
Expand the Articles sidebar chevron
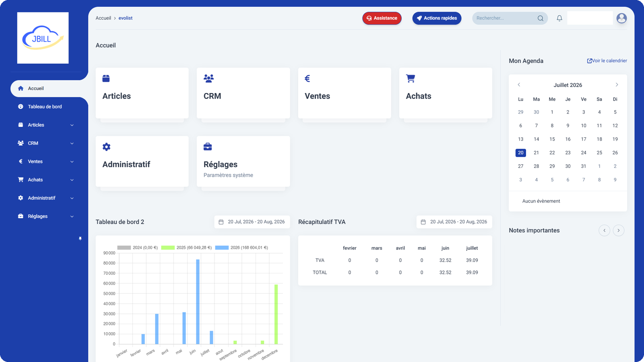(72, 125)
